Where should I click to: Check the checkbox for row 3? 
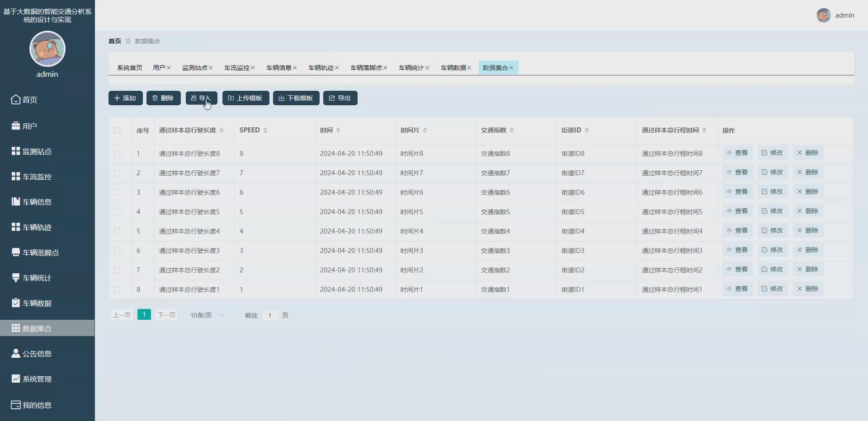pyautogui.click(x=117, y=192)
